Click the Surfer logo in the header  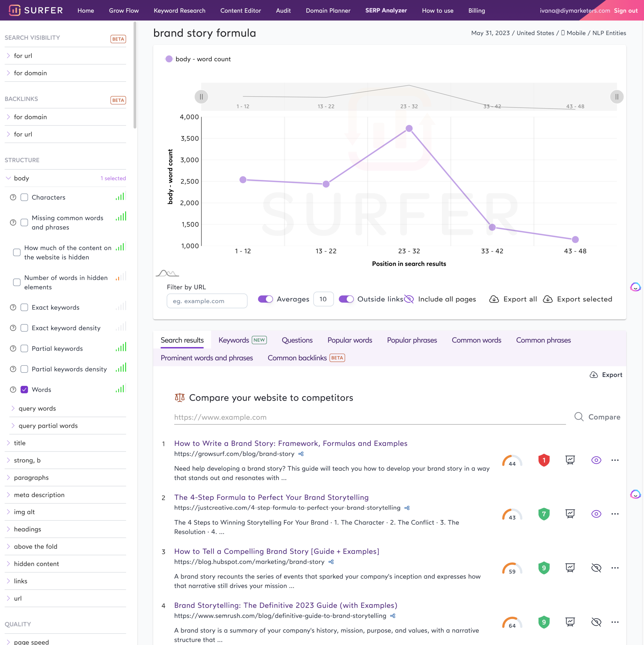pos(34,10)
